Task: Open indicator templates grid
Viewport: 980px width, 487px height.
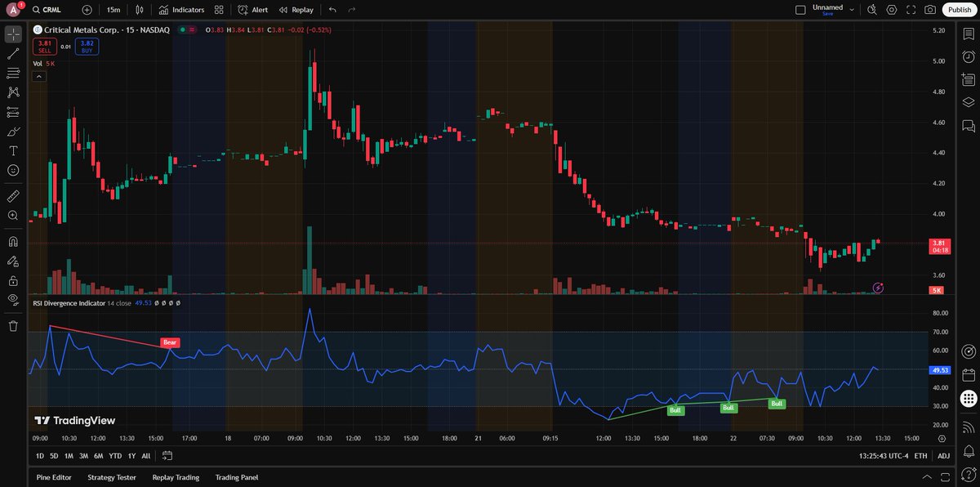Action: coord(219,10)
